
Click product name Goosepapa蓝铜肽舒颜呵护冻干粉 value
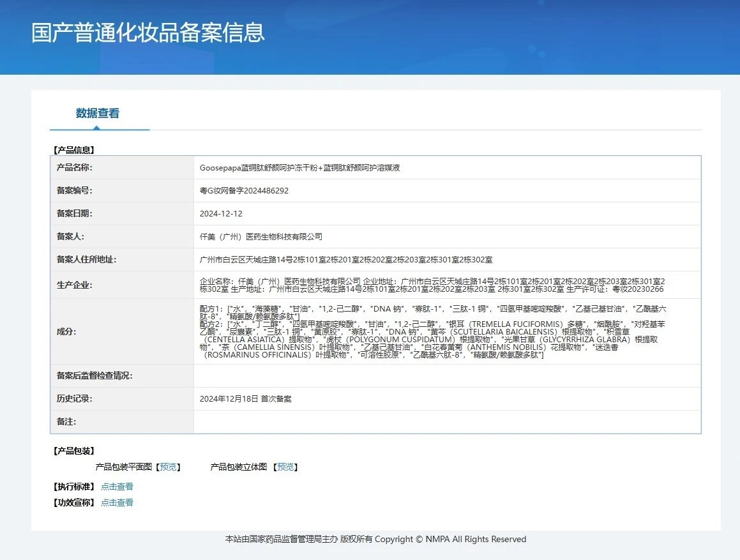point(299,168)
